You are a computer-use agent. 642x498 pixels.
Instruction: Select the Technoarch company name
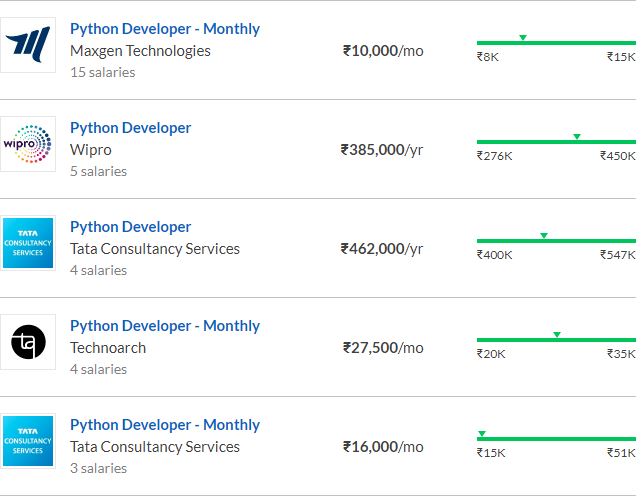click(108, 348)
